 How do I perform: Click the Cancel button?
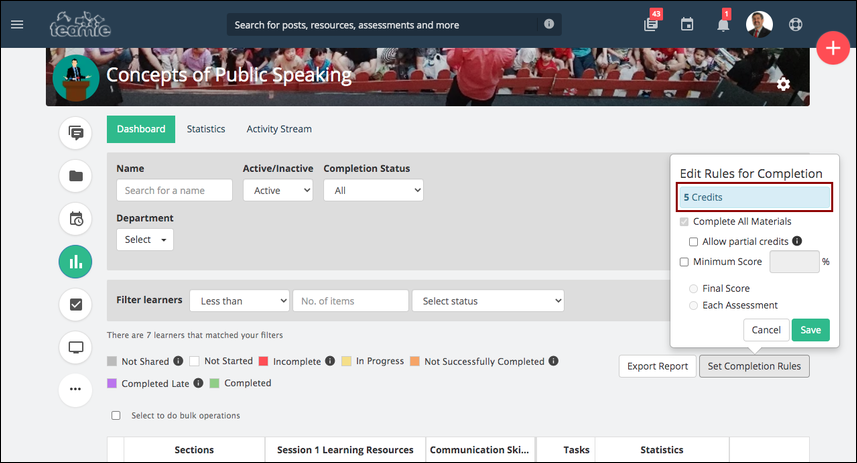point(766,330)
